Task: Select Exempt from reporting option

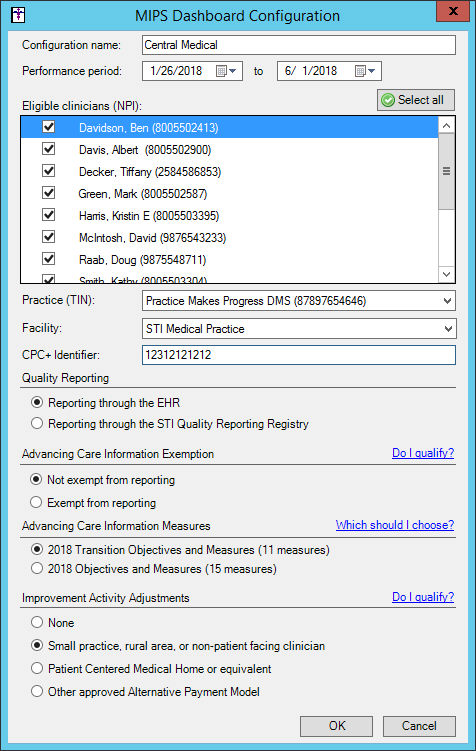Action: tap(36, 502)
